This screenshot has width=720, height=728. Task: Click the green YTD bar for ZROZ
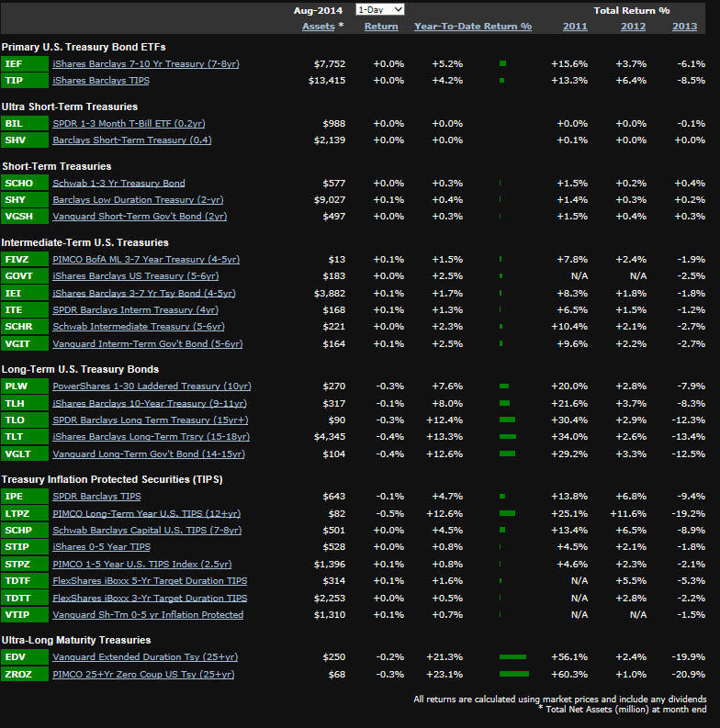[513, 675]
